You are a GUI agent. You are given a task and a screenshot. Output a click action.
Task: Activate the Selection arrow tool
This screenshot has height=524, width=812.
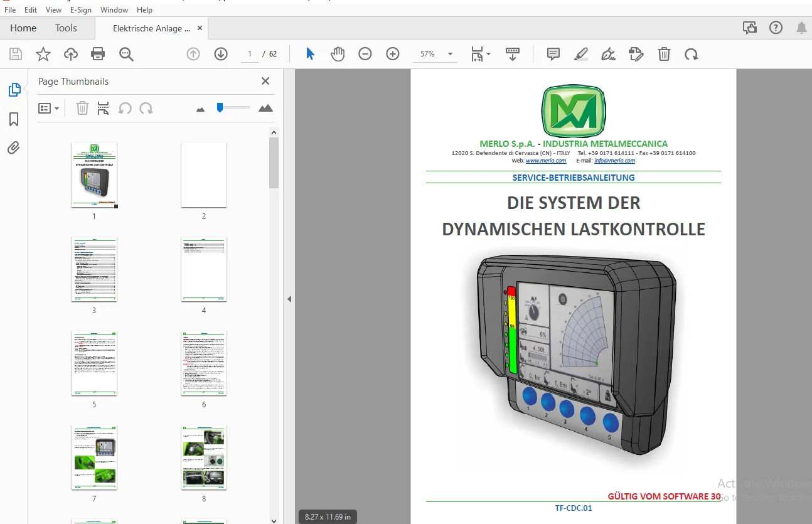[x=310, y=54]
